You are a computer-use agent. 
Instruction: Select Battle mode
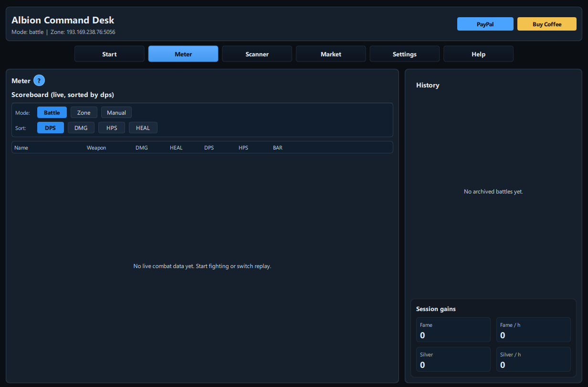[x=52, y=112]
